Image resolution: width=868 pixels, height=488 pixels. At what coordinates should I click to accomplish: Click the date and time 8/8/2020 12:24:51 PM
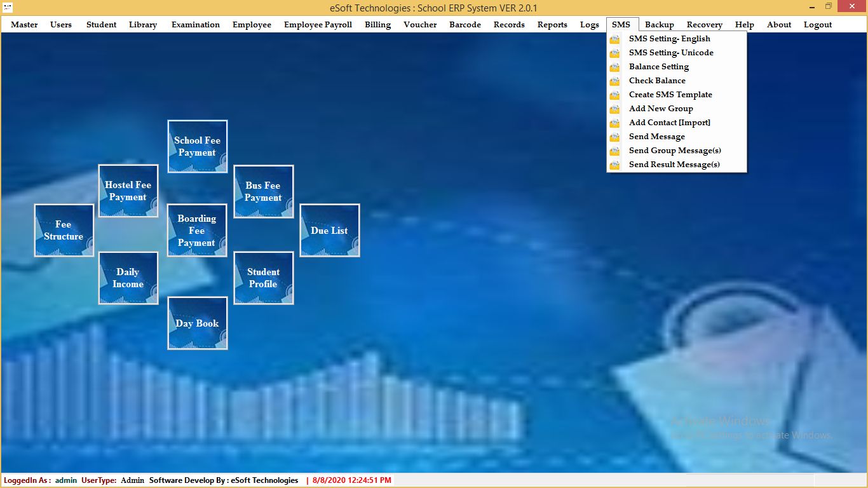(x=352, y=480)
